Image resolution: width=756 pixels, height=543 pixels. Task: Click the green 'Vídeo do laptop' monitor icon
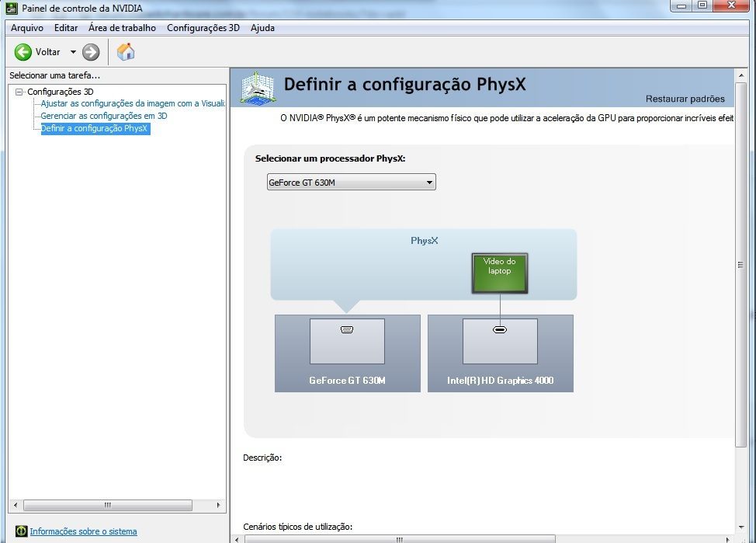[500, 273]
